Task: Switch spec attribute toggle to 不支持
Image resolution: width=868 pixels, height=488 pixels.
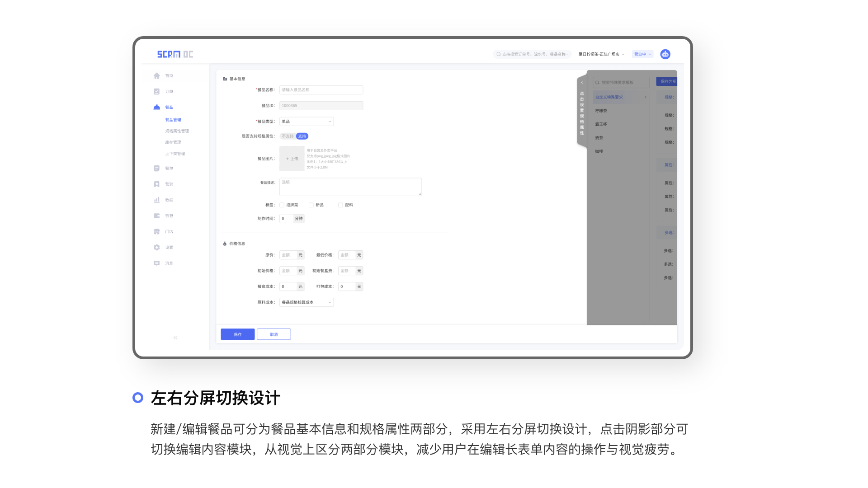Action: 288,136
